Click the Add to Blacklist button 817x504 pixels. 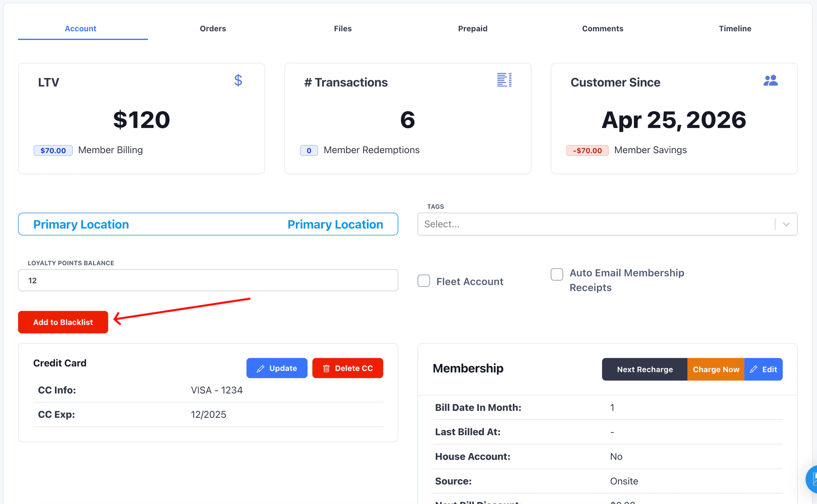[63, 322]
